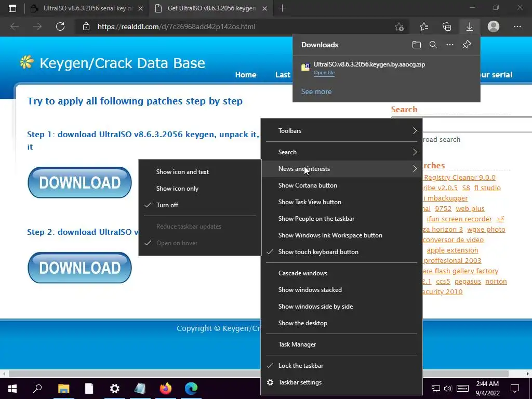Open a new tab with plus button

pos(282,8)
